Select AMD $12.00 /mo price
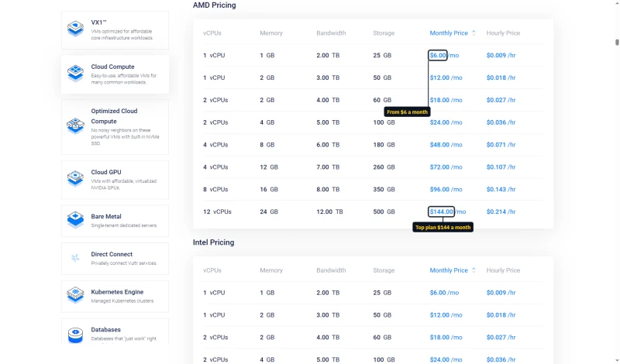The width and height of the screenshot is (620, 364). click(x=446, y=78)
